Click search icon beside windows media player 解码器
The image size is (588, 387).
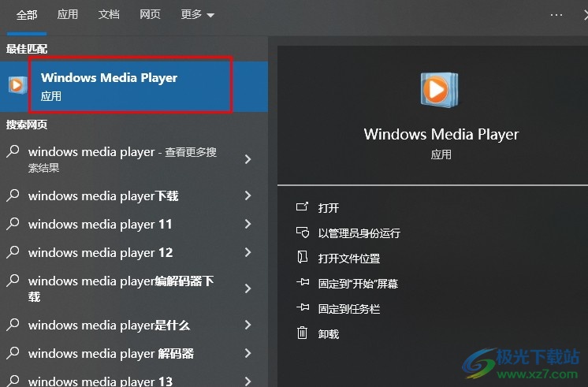pos(13,353)
